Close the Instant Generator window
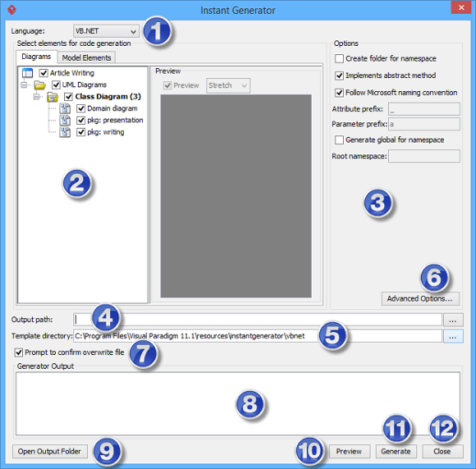 tap(461, 7)
